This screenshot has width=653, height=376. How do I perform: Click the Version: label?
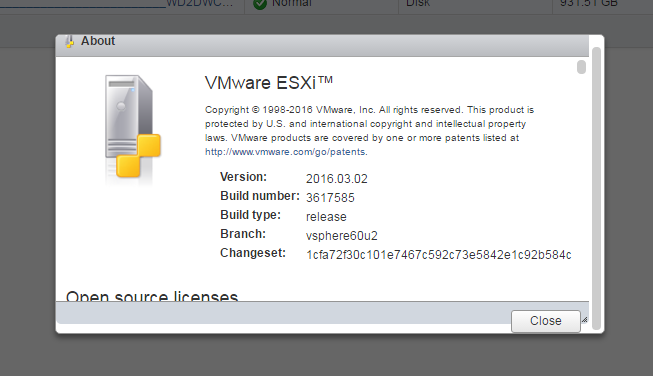(243, 177)
